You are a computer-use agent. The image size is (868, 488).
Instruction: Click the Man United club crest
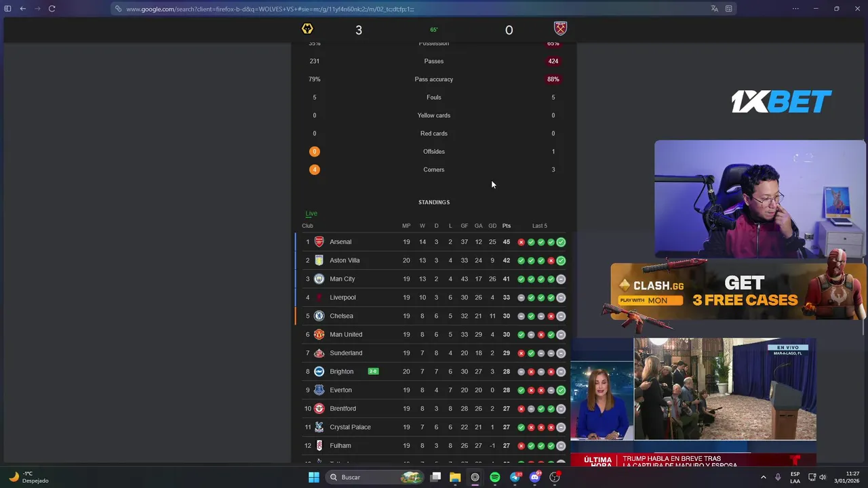click(x=319, y=334)
